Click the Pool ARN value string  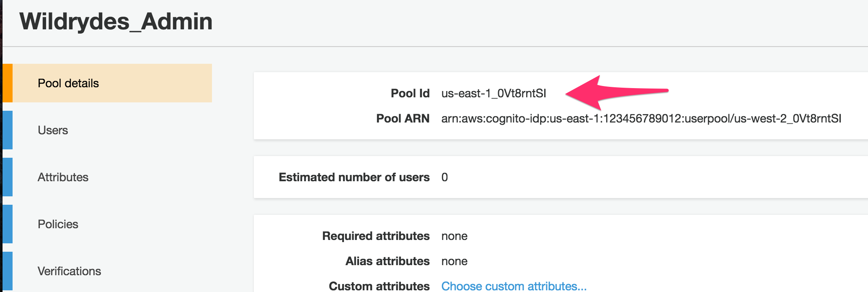tap(641, 119)
